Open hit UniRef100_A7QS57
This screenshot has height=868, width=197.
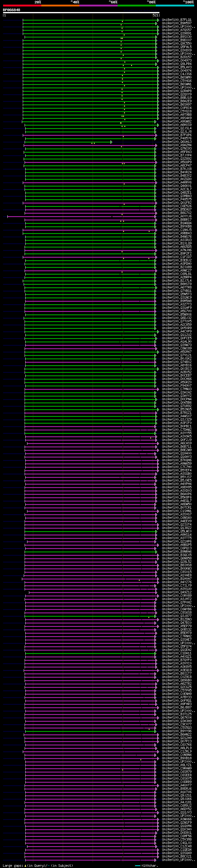(177, 30)
